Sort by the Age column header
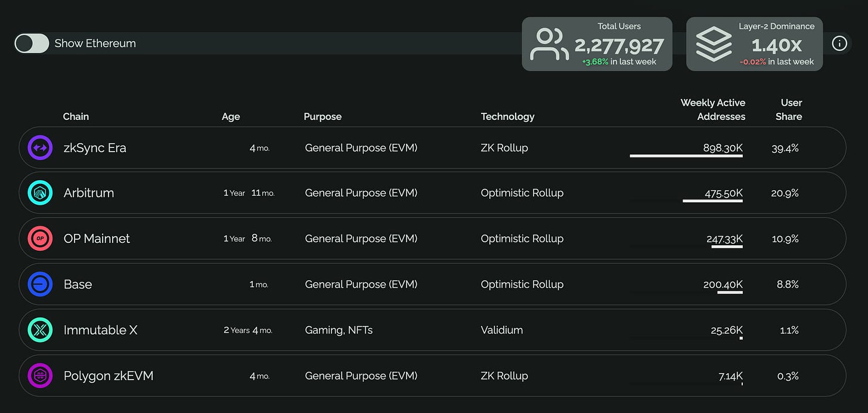868x413 pixels. pyautogui.click(x=231, y=117)
